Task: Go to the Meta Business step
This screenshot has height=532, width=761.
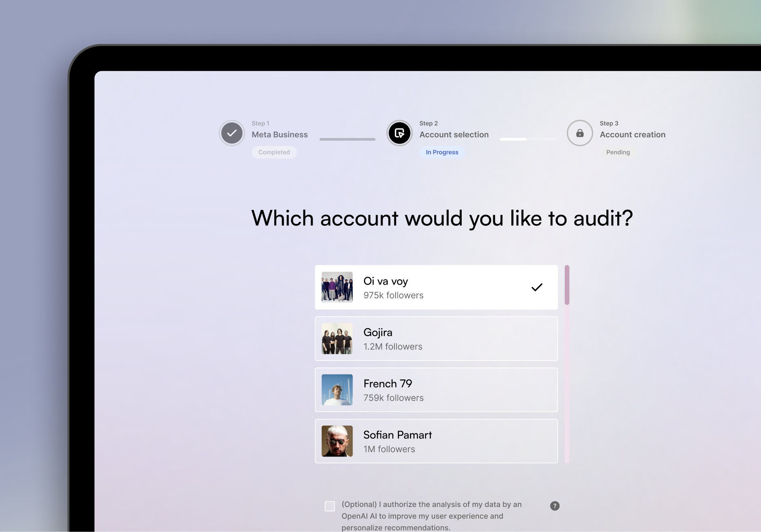Action: pyautogui.click(x=280, y=135)
